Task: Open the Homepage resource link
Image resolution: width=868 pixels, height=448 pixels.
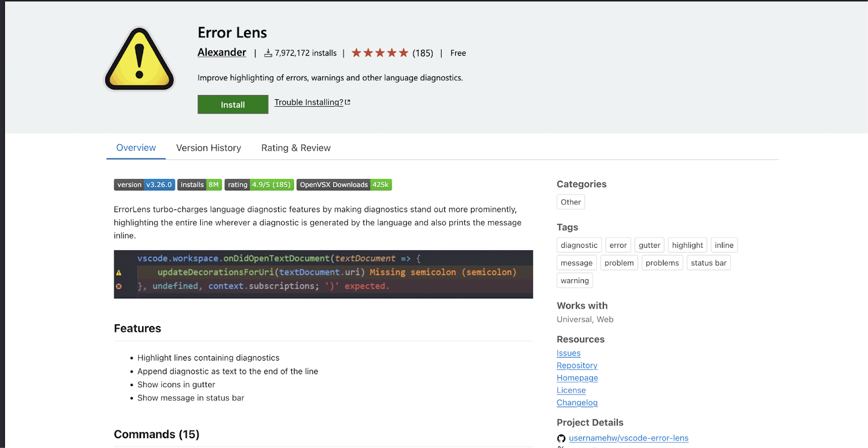Action: [x=577, y=378]
